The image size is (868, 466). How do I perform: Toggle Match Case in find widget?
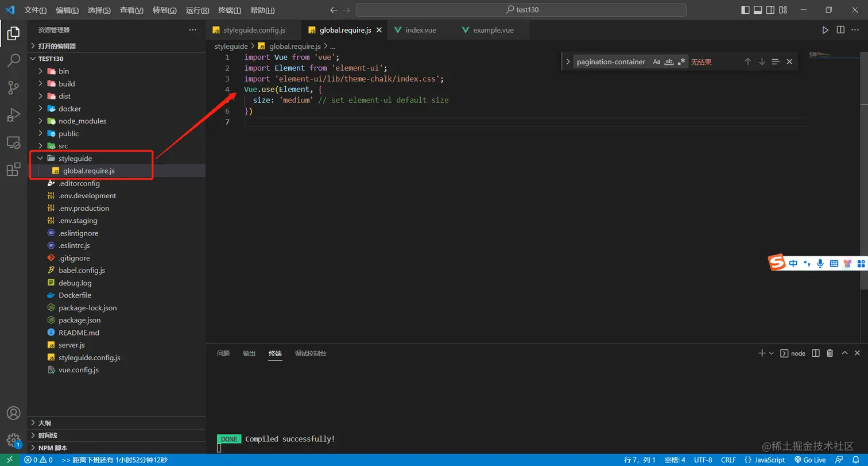pos(657,61)
